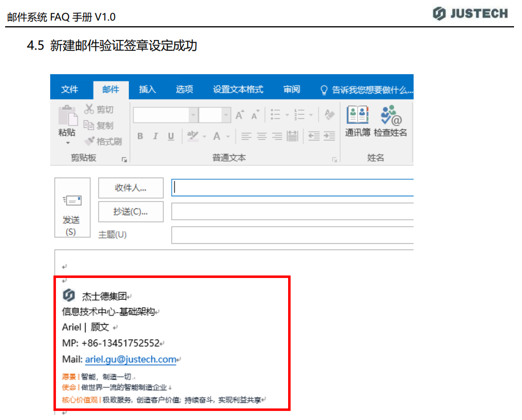Click the 杰士德集团 logo in signature
The width and height of the screenshot is (522, 420).
pos(69,295)
